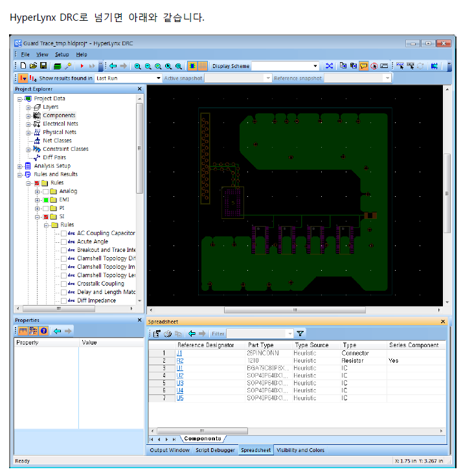Click the Part Type column header

261,345
